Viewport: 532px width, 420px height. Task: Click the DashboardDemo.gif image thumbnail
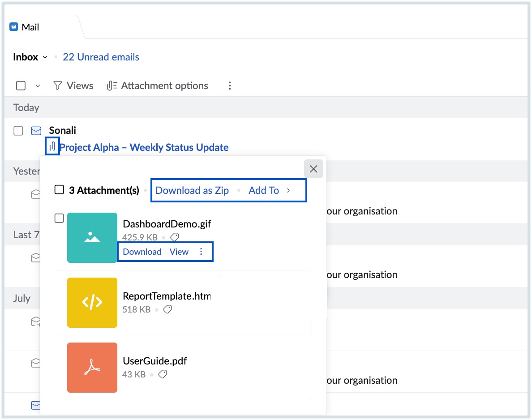tap(92, 238)
